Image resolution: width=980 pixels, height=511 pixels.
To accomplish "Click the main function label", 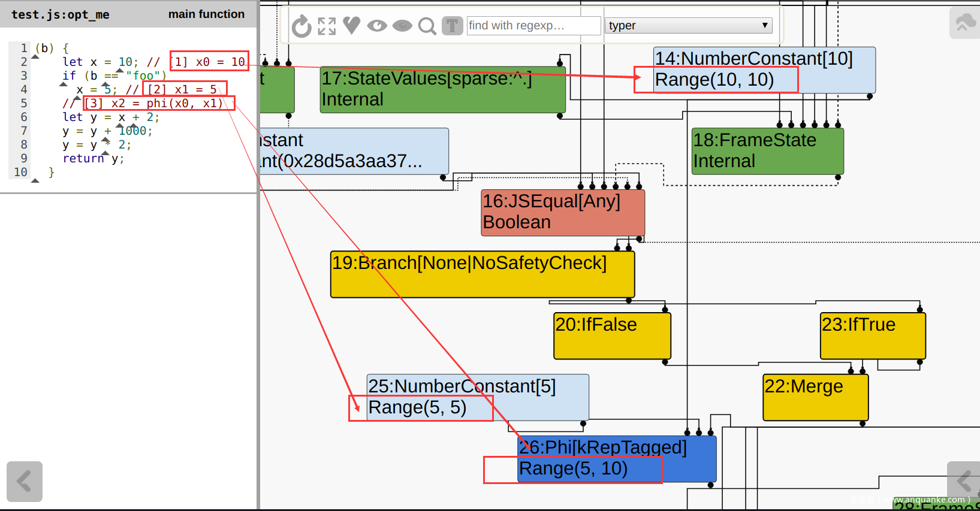I will 206,14.
